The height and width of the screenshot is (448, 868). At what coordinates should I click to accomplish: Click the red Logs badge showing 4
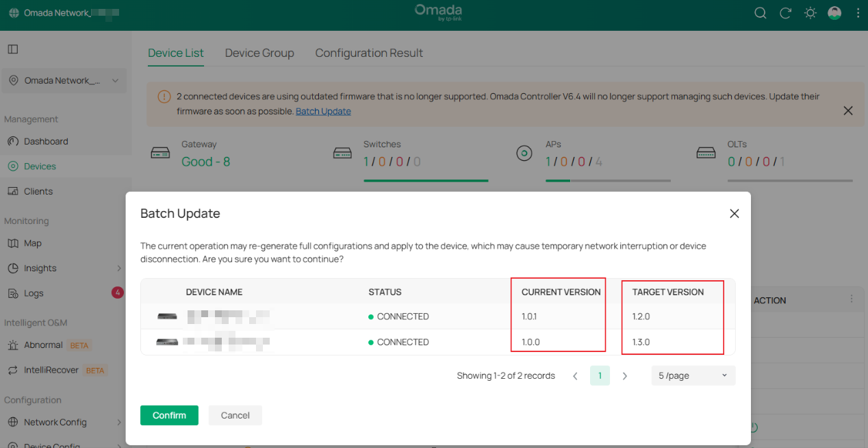118,293
